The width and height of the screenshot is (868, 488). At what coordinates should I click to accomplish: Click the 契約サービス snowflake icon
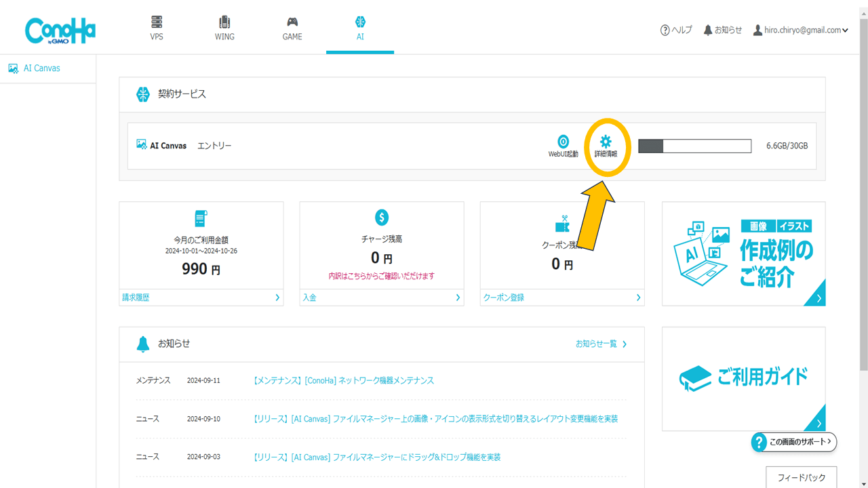tap(142, 94)
